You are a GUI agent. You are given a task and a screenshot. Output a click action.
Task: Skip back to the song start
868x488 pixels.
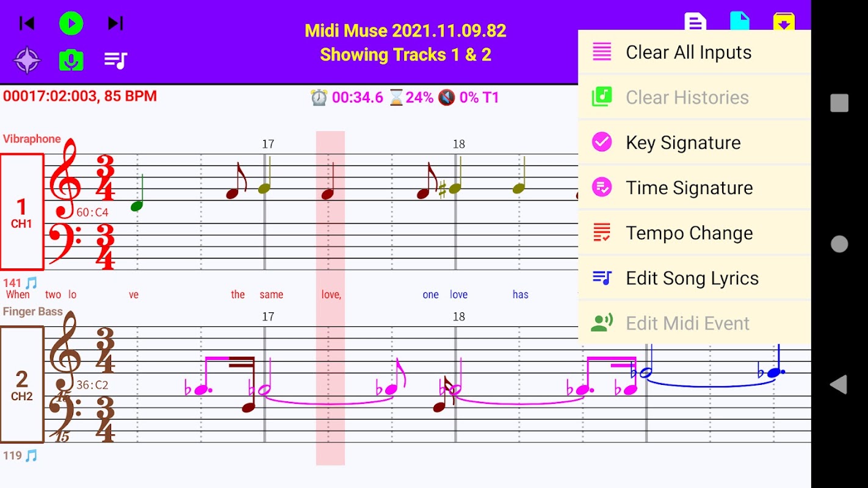pyautogui.click(x=27, y=23)
